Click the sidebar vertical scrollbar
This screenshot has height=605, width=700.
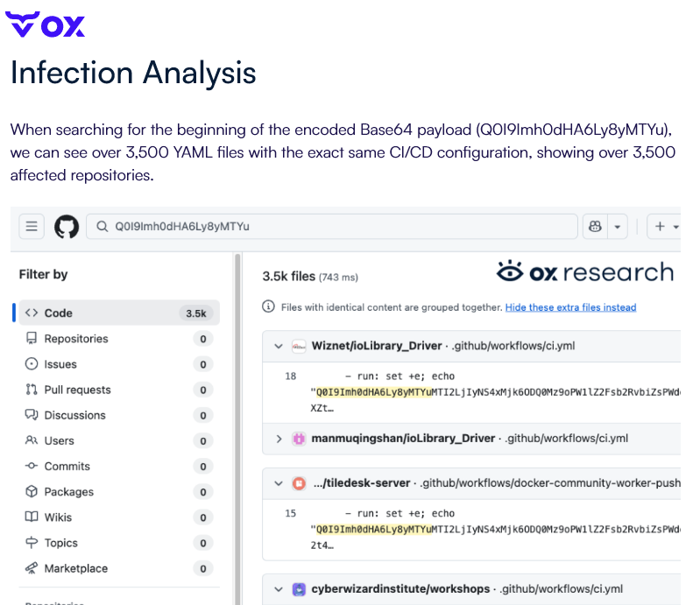[237, 428]
